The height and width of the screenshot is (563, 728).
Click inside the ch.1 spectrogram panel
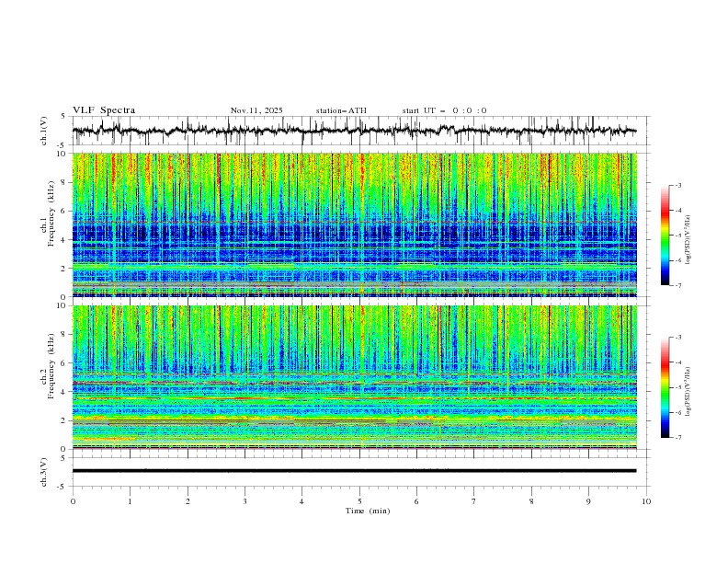pyautogui.click(x=354, y=224)
